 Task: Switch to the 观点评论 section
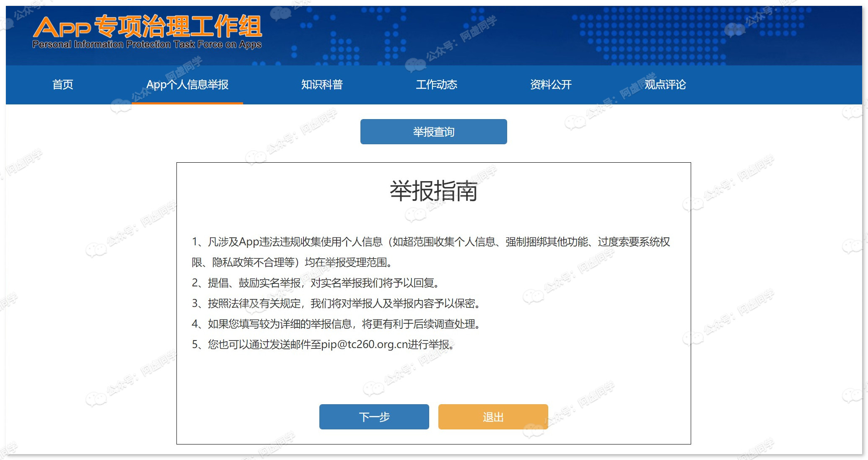(665, 85)
